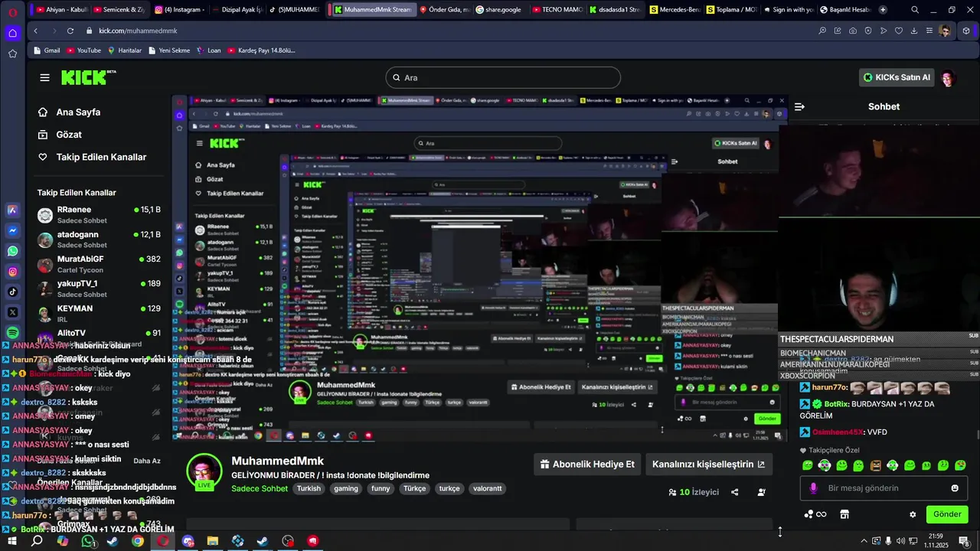
Task: Click the Gönder send button
Action: tap(947, 514)
